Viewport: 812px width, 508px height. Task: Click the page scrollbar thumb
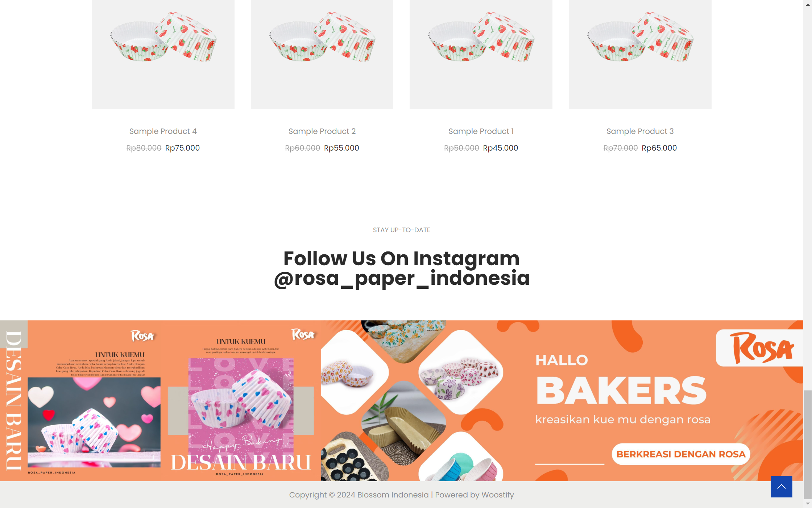[x=807, y=445]
